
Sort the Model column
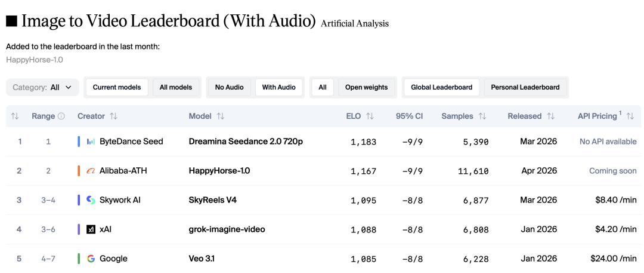click(x=221, y=116)
